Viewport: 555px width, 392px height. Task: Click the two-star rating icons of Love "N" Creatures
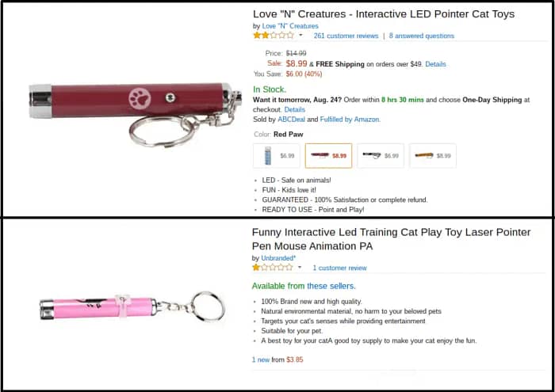[274, 36]
